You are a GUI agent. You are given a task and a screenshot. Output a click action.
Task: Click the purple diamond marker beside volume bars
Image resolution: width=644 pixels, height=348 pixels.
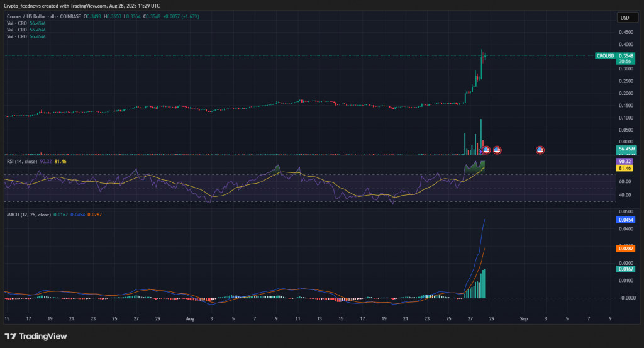tap(481, 151)
